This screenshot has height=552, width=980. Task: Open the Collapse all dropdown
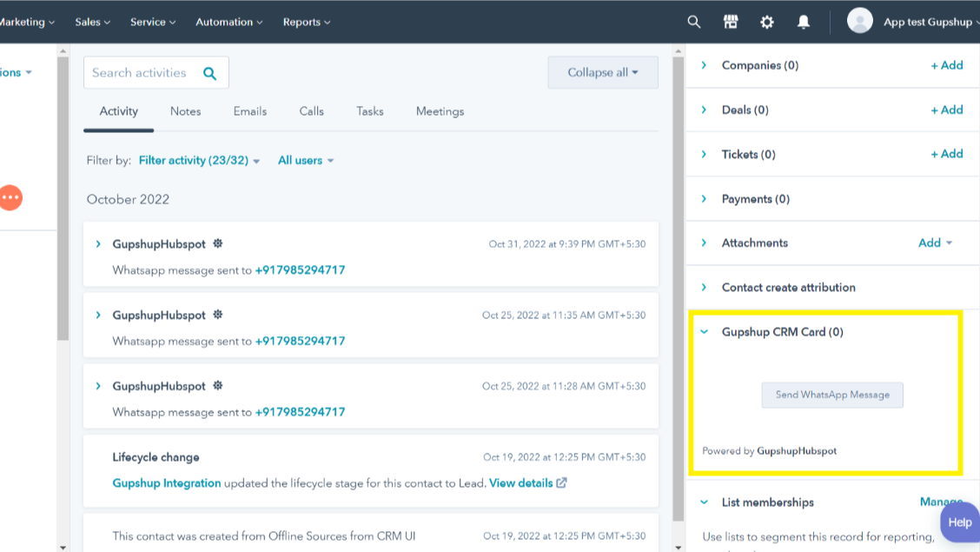tap(602, 72)
